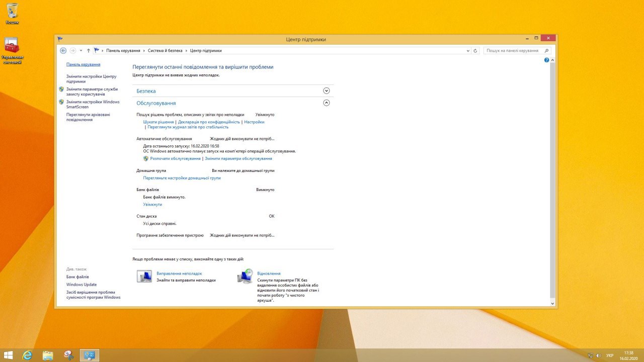Click the active Control Panel taskbar button
The width and height of the screenshot is (644, 362).
(90, 355)
